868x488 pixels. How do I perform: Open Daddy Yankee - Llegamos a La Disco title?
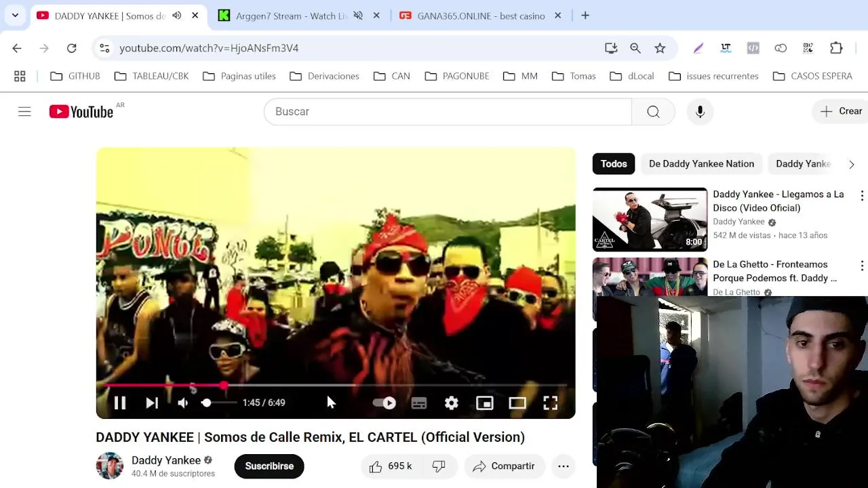tap(778, 201)
